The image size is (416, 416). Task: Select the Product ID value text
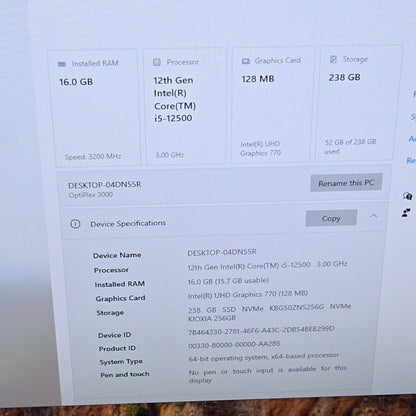(x=234, y=345)
